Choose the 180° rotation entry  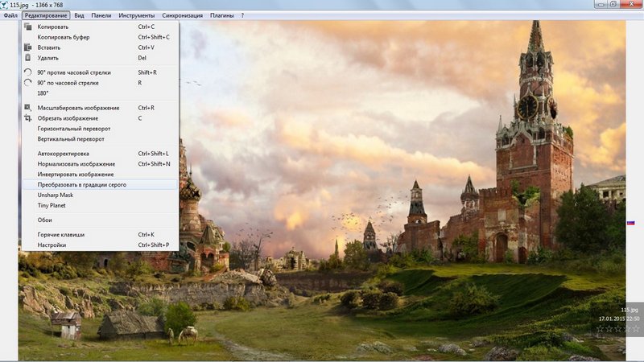(x=100, y=93)
